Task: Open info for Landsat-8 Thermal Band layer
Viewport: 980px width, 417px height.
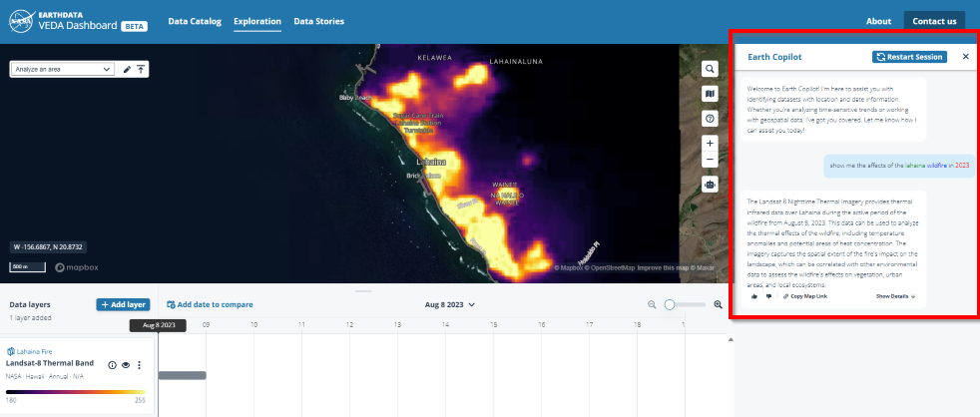Action: tap(112, 365)
